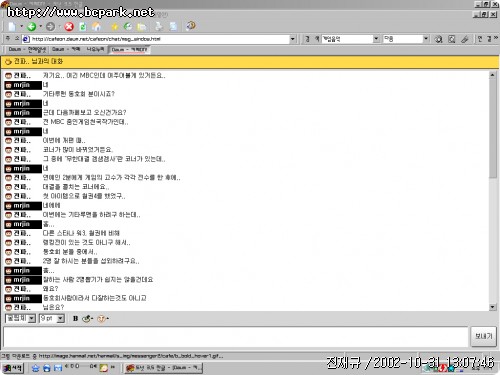
Task: Click the highlighter pencil icon in search bar
Action: [x=465, y=39]
